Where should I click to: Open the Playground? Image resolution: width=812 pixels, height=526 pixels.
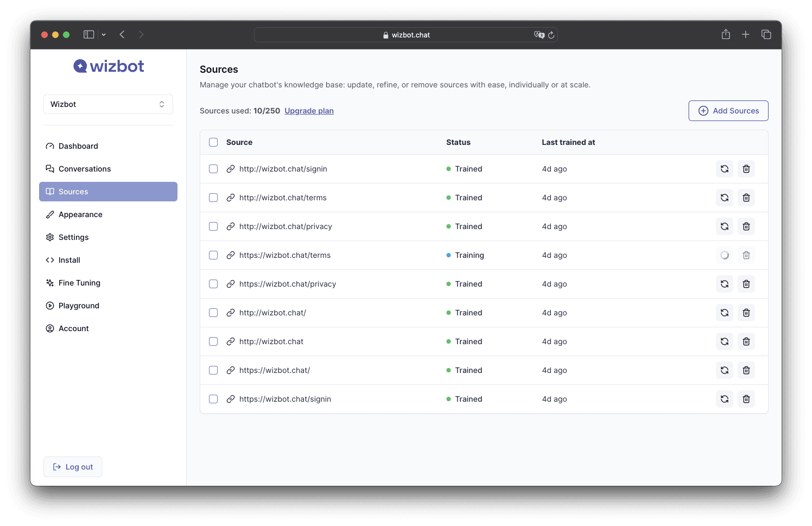(x=108, y=306)
